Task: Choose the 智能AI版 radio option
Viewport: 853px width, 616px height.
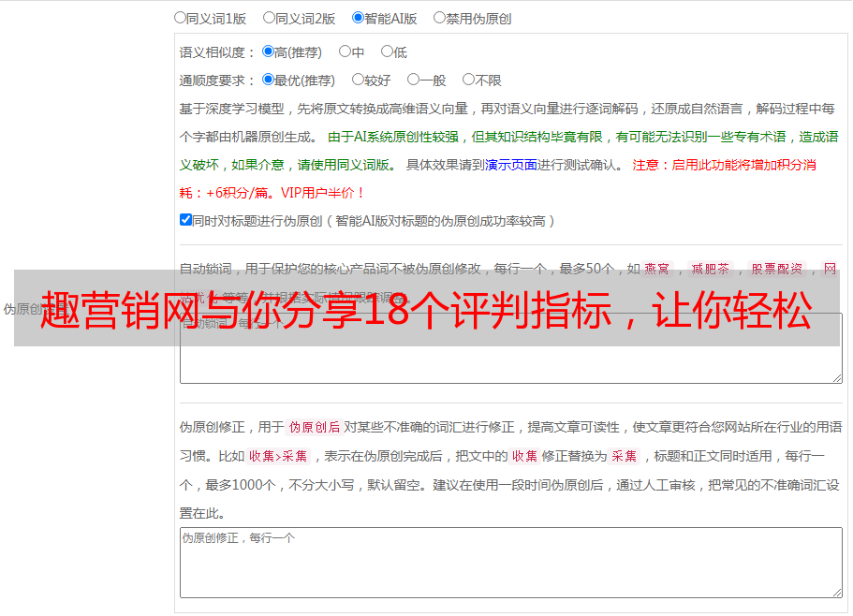Action: [358, 18]
